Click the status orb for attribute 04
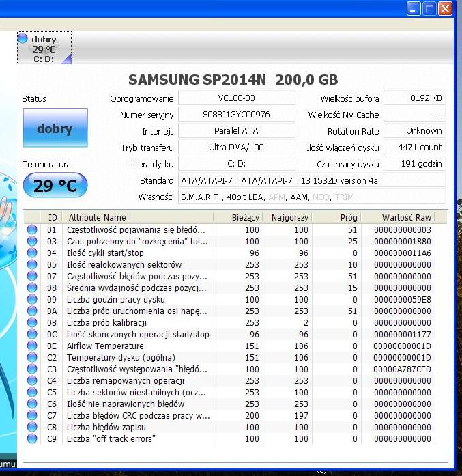 (32, 253)
